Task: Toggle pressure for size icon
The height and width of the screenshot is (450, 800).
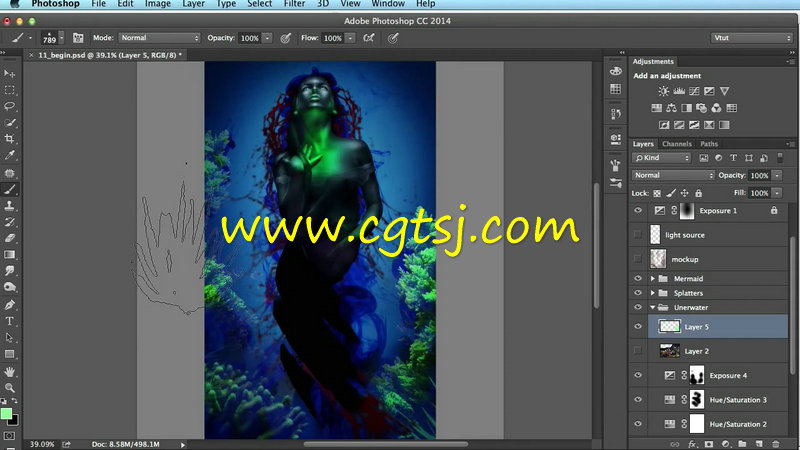Action: 393,38
